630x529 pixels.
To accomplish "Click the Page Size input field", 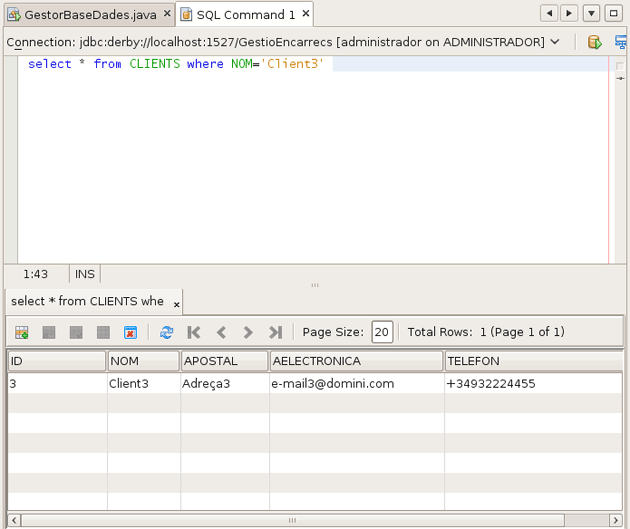I will (x=381, y=332).
